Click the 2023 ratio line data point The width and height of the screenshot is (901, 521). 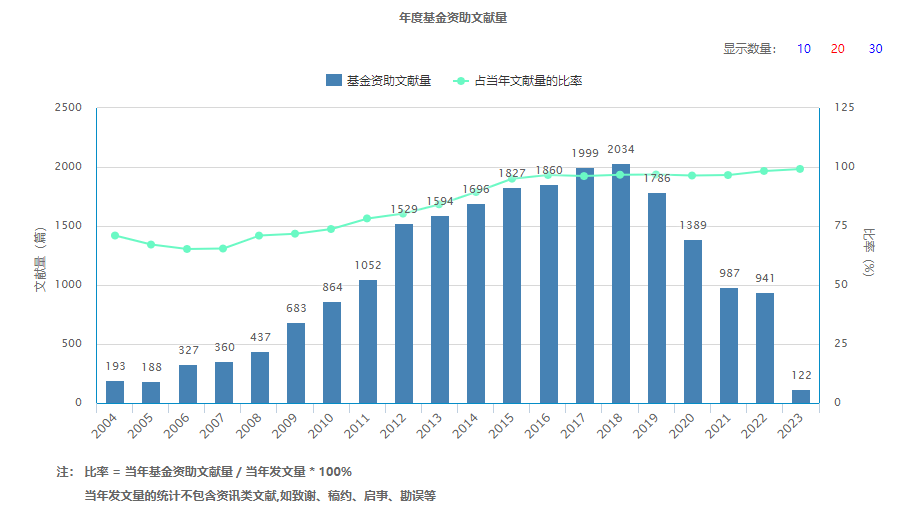800,169
